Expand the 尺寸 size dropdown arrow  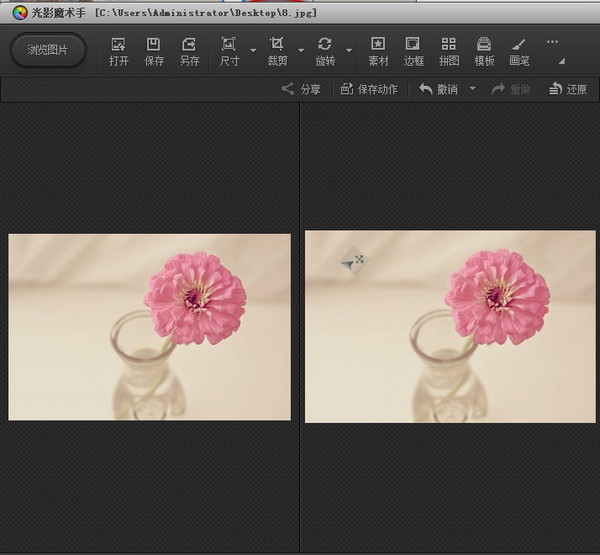coord(253,50)
